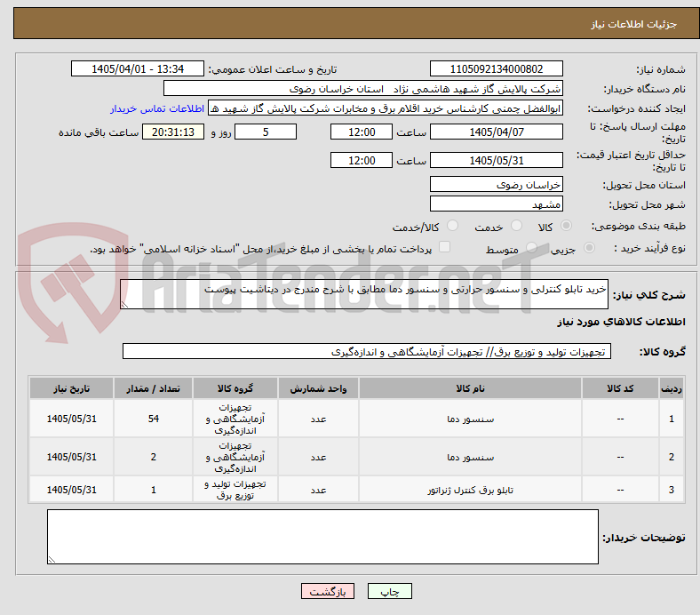The width and height of the screenshot is (700, 615).
Task: Click the quantity 54 cell
Action: click(153, 419)
